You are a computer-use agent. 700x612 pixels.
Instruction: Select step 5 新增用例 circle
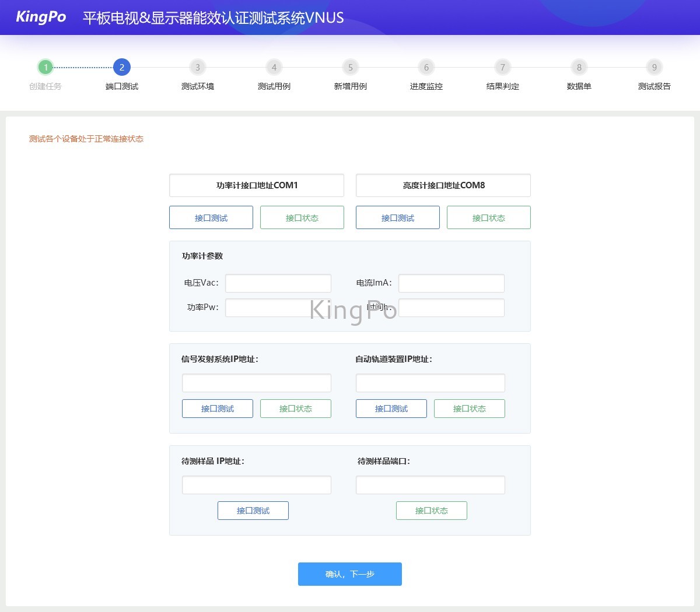(351, 67)
